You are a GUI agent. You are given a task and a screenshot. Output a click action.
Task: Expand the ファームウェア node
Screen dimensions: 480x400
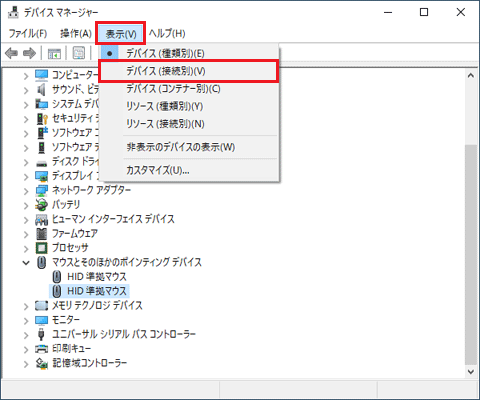pos(26,234)
